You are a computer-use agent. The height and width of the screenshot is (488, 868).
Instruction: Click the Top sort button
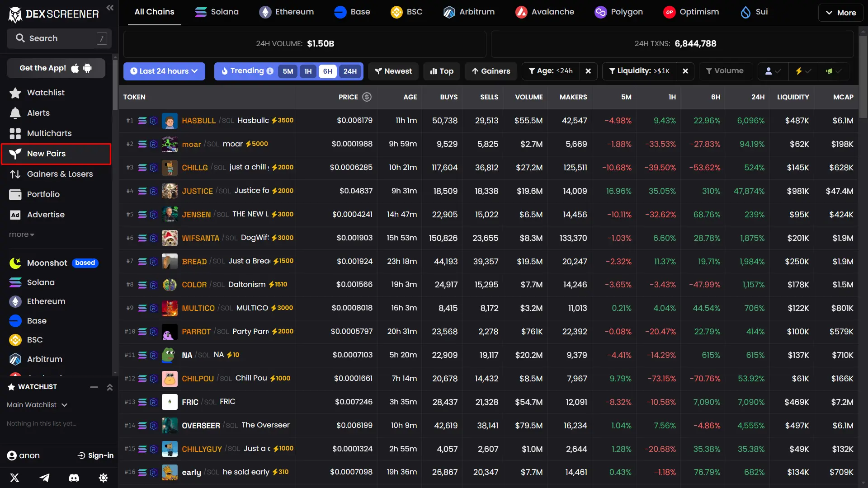click(442, 71)
